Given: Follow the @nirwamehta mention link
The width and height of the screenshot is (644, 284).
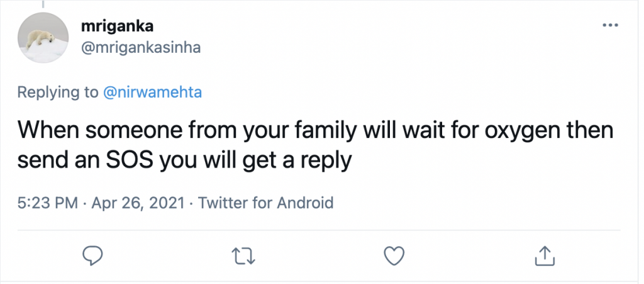Looking at the screenshot, I should pyautogui.click(x=152, y=93).
